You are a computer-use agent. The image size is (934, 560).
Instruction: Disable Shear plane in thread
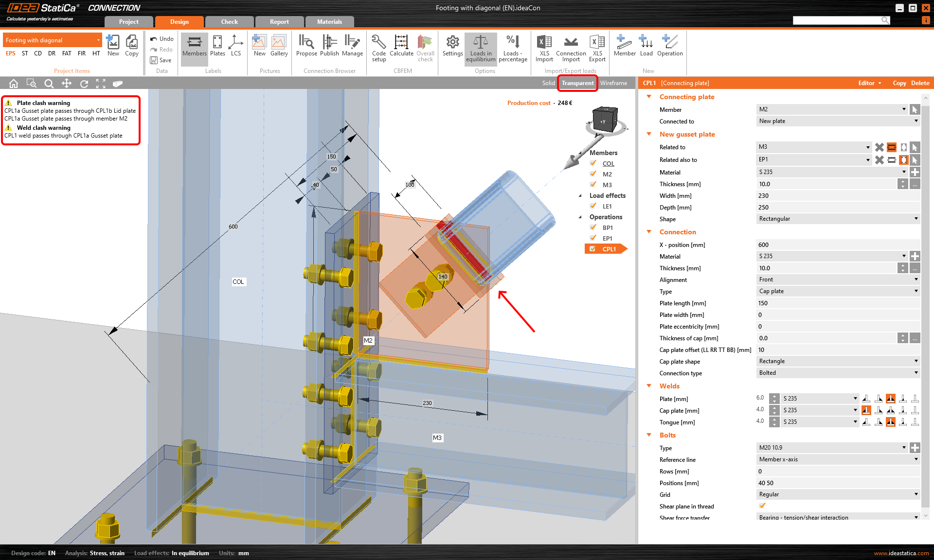pyautogui.click(x=762, y=506)
